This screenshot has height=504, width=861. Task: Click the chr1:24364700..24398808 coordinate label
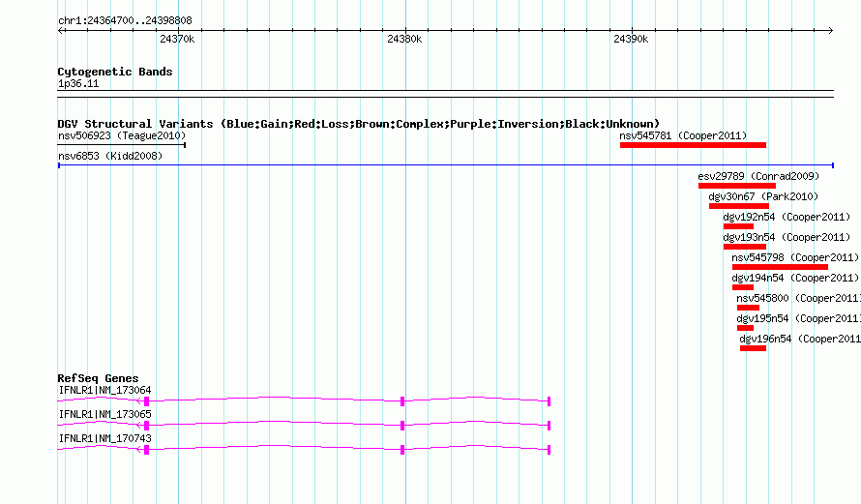tap(125, 21)
